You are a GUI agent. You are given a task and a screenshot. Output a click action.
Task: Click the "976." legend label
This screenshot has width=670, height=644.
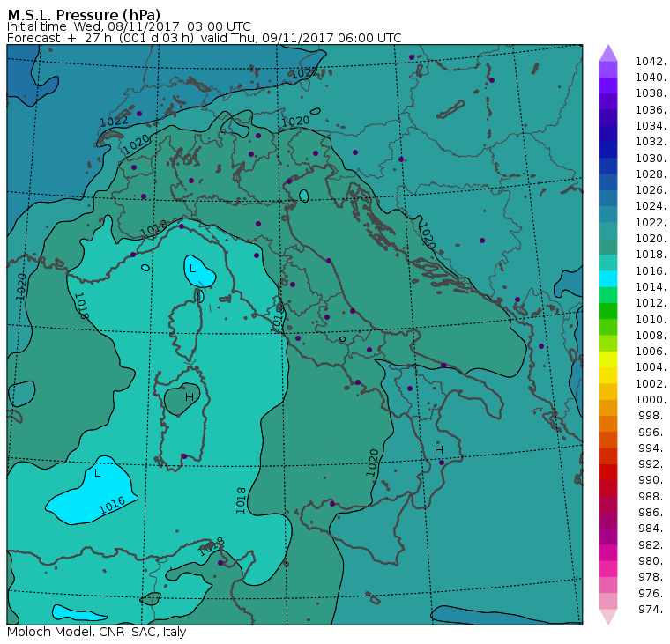pyautogui.click(x=652, y=593)
